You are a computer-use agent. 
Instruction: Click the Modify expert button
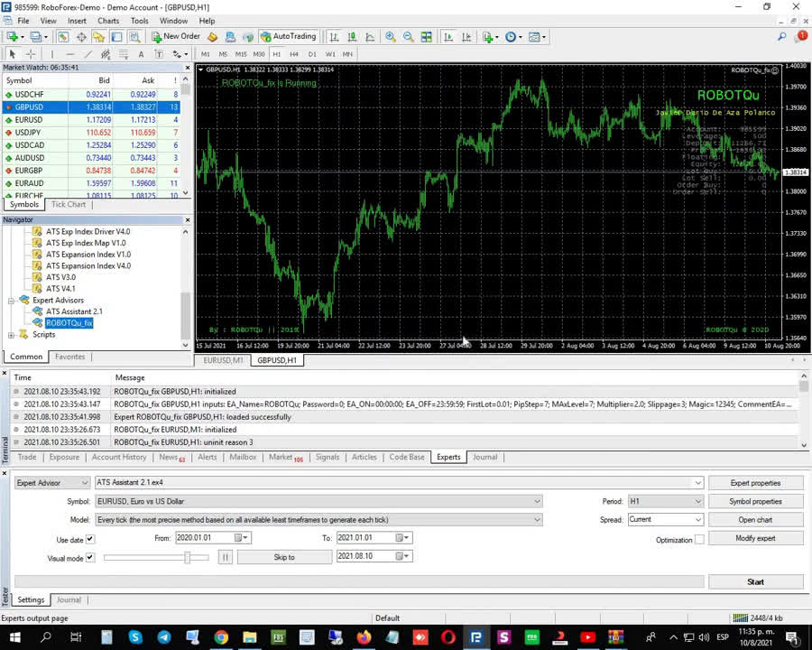point(755,538)
